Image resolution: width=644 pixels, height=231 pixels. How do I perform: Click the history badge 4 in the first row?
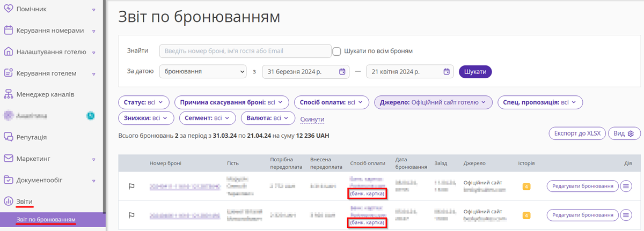coord(526,187)
